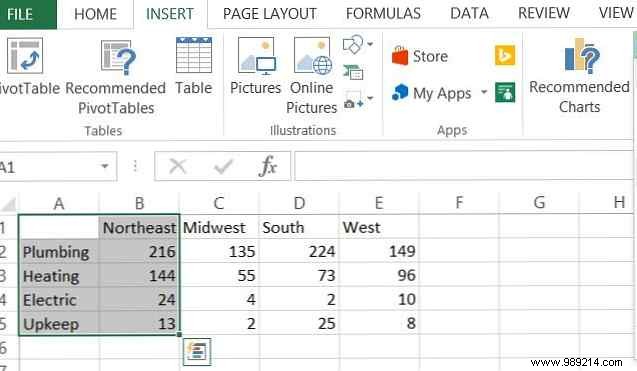Screen dimensions: 637x371
Task: Select the South header cell
Action: click(299, 227)
